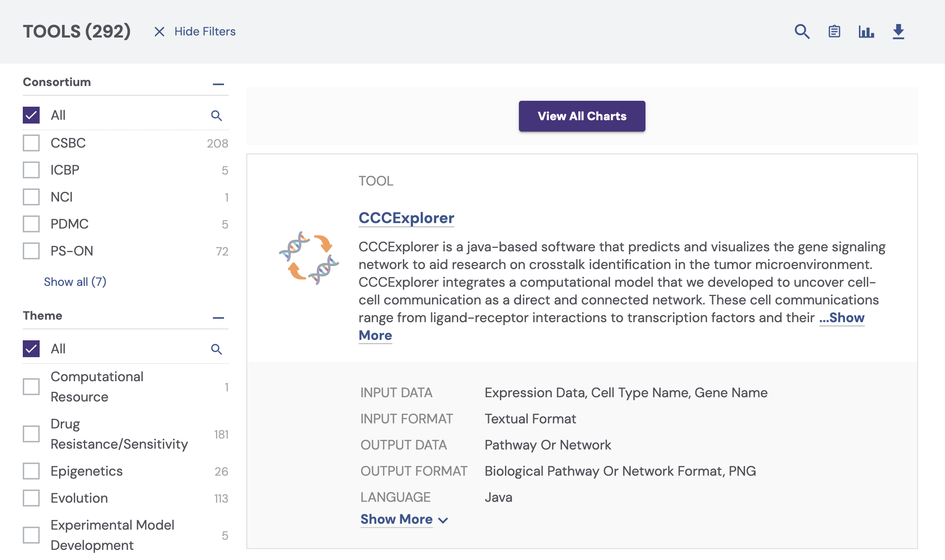Open the CCCExplorer tool title link
Screen dimensions: 945x560
pyautogui.click(x=406, y=218)
